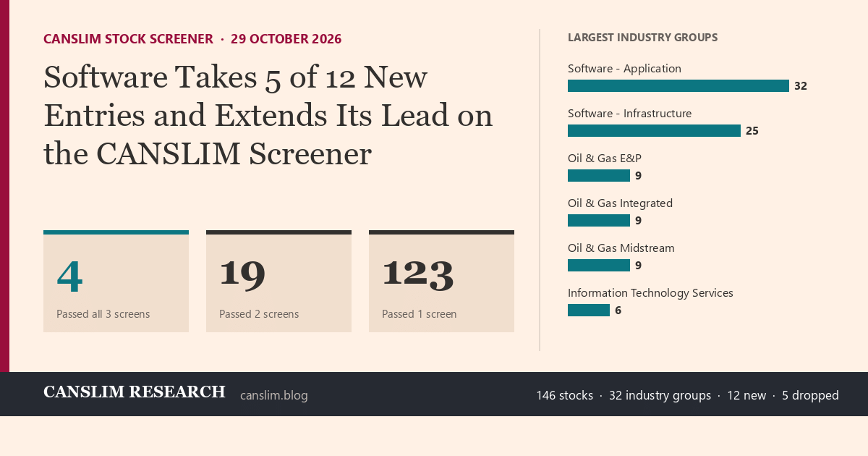Click the 'Information Technology Services' label
The height and width of the screenshot is (456, 868).
pos(650,293)
